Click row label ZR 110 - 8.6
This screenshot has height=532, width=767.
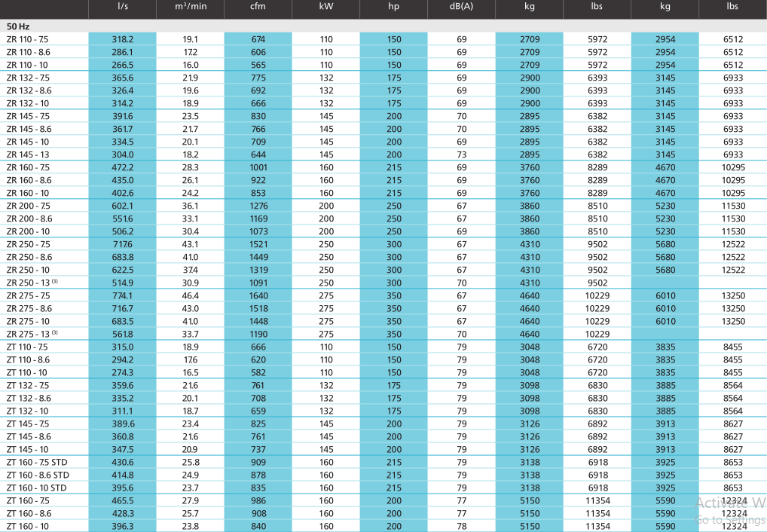28,52
